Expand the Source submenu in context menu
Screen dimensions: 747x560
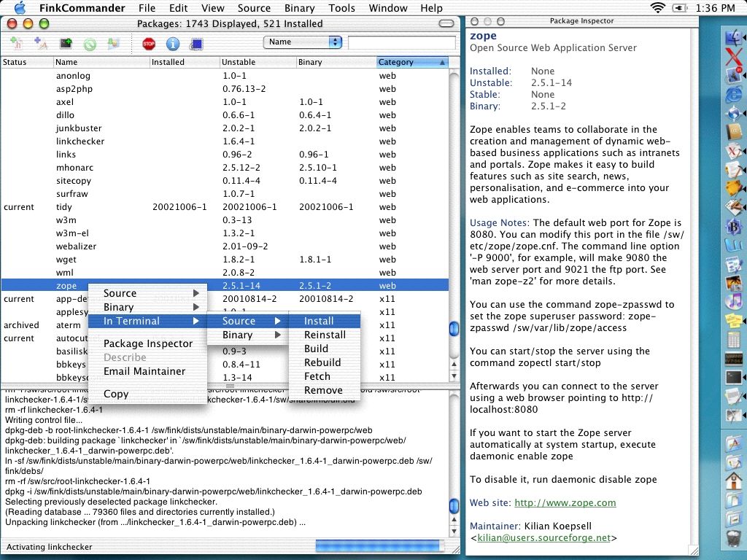coord(147,293)
